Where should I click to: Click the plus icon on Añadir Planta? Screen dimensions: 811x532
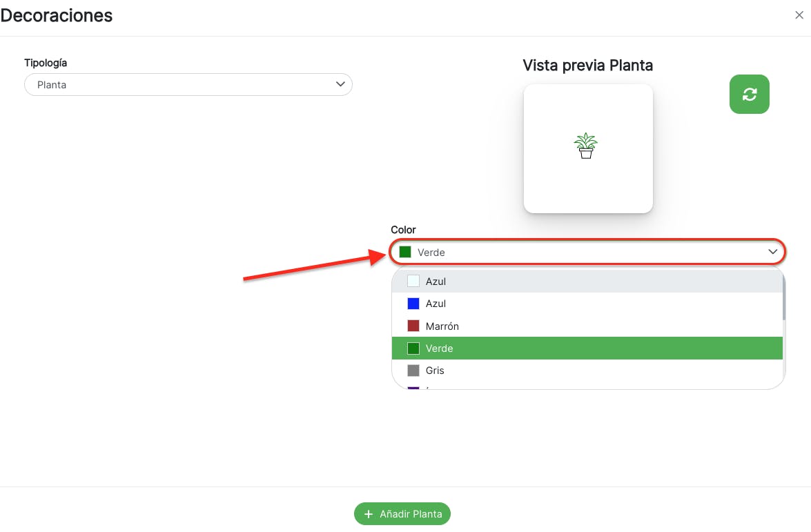point(369,514)
